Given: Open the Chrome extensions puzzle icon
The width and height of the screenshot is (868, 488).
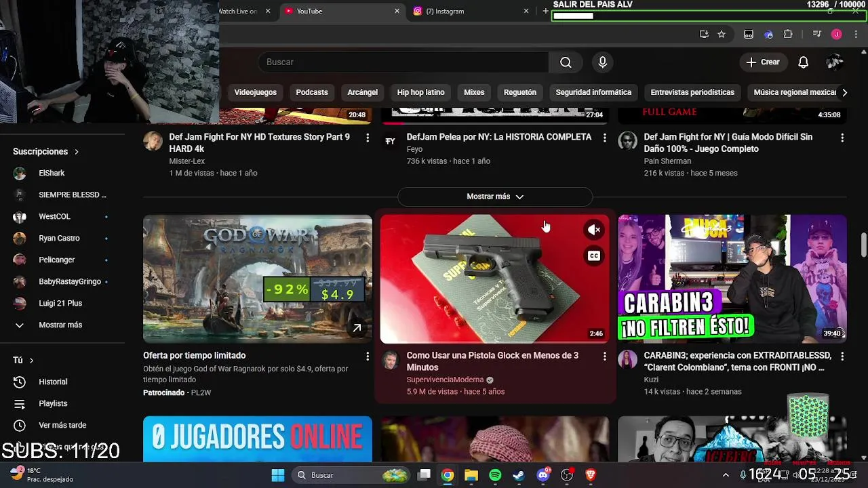Looking at the screenshot, I should click(x=788, y=35).
